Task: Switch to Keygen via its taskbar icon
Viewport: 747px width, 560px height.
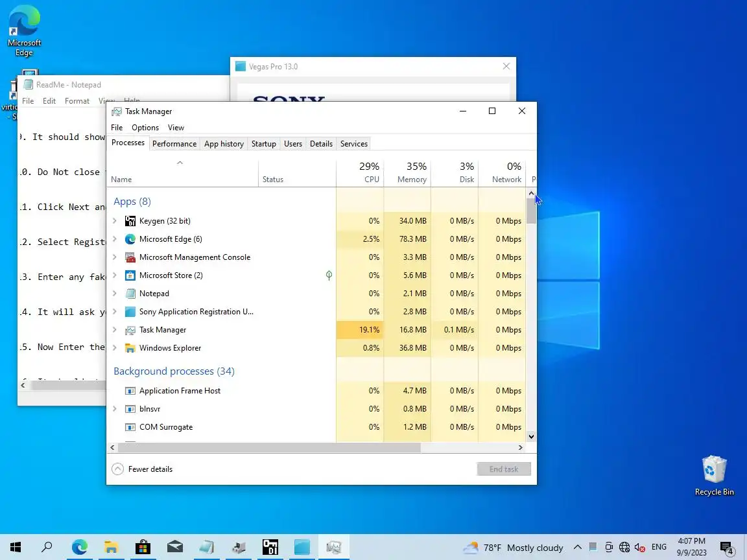Action: (270, 547)
